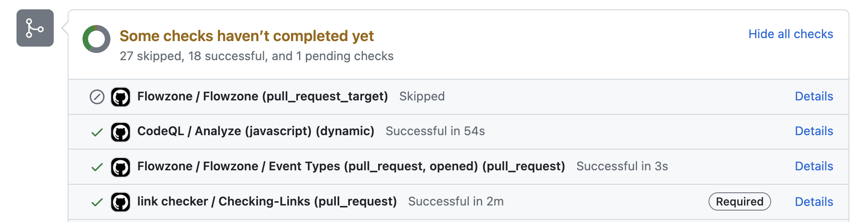
Task: Open Details for CodeQL Analyze javascript check
Action: [x=814, y=131]
